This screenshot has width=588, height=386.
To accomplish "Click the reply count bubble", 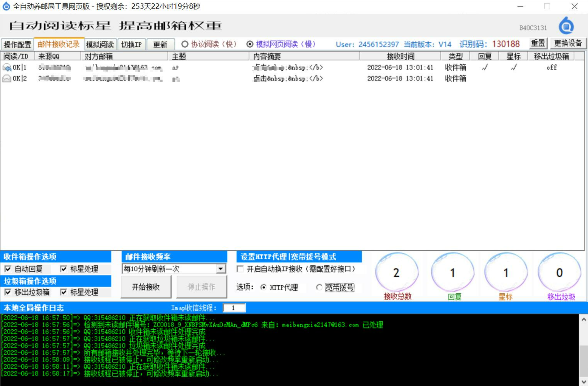I will [x=452, y=273].
